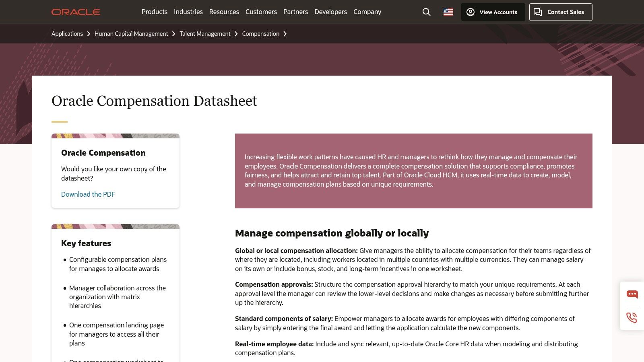Click the Oracle logo

coord(76,12)
